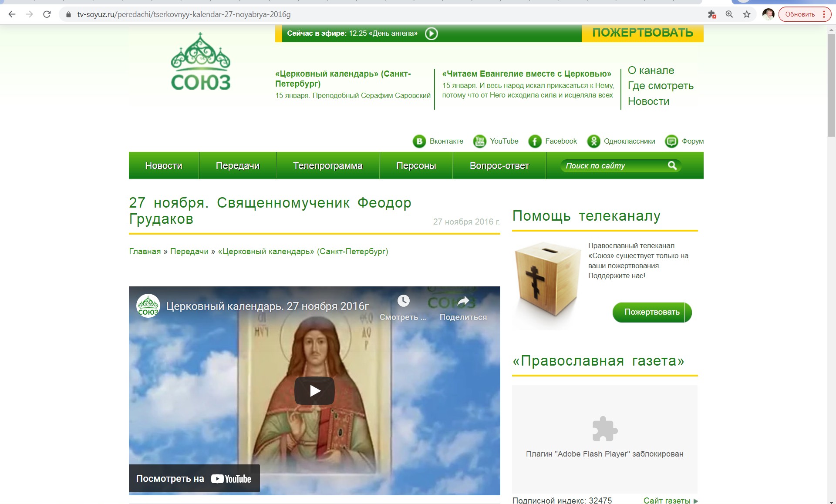Bookmark this page with the star icon
This screenshot has width=836, height=504.
(747, 14)
